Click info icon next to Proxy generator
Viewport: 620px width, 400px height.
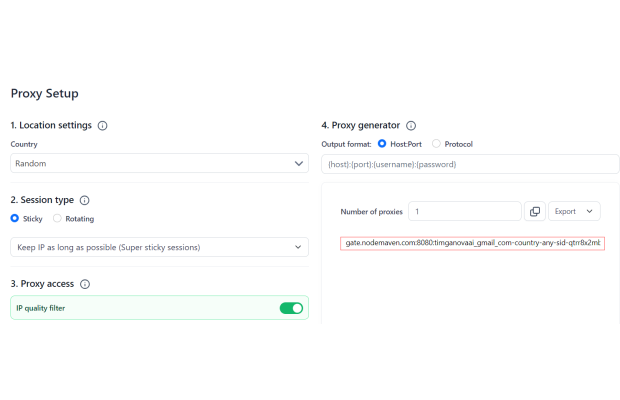(x=411, y=126)
